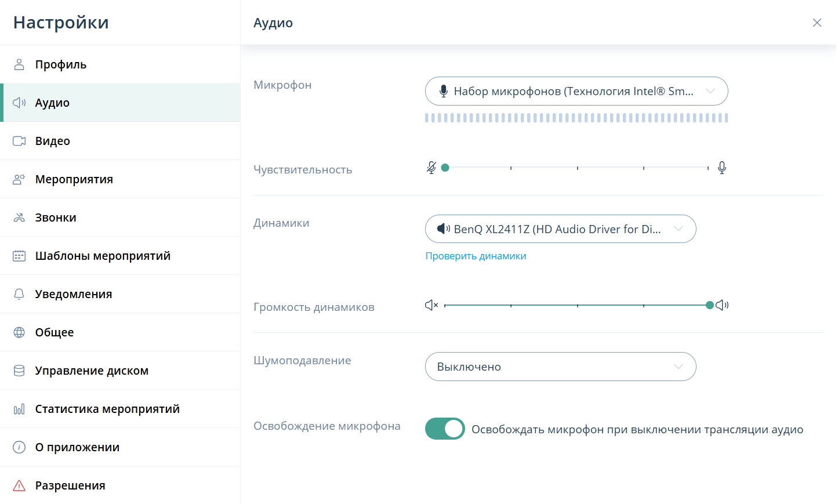Close the settings window with X
838x504 pixels.
pos(817,23)
